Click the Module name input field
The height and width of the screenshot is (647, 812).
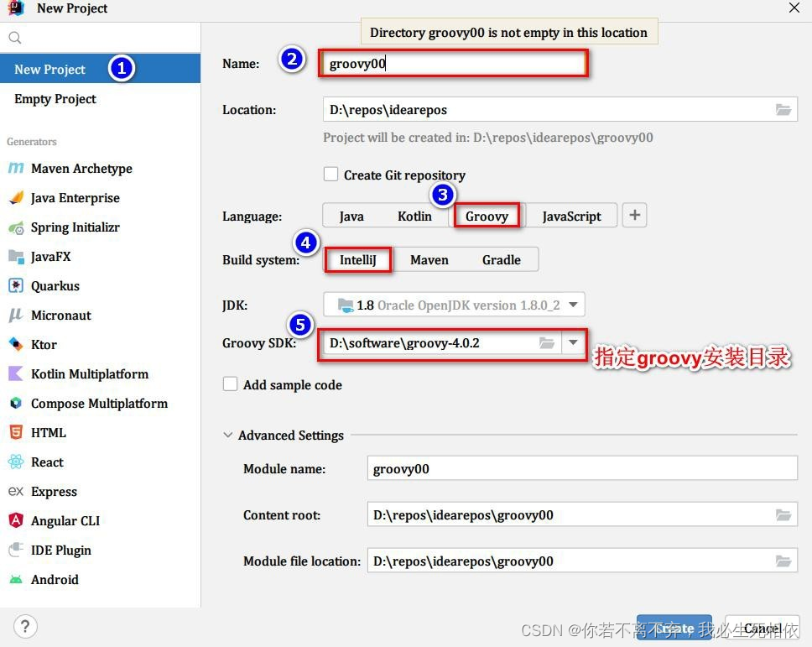click(582, 469)
